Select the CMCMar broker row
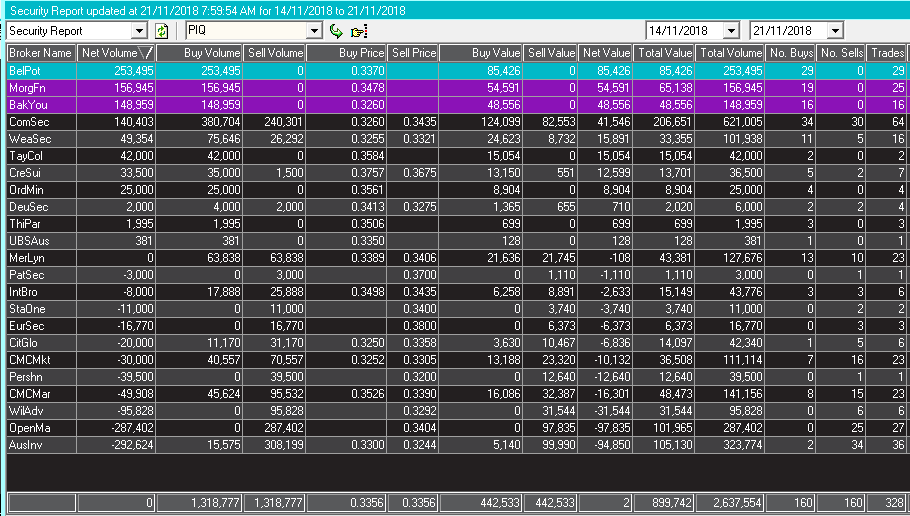This screenshot has height=516, width=910. tap(456, 394)
